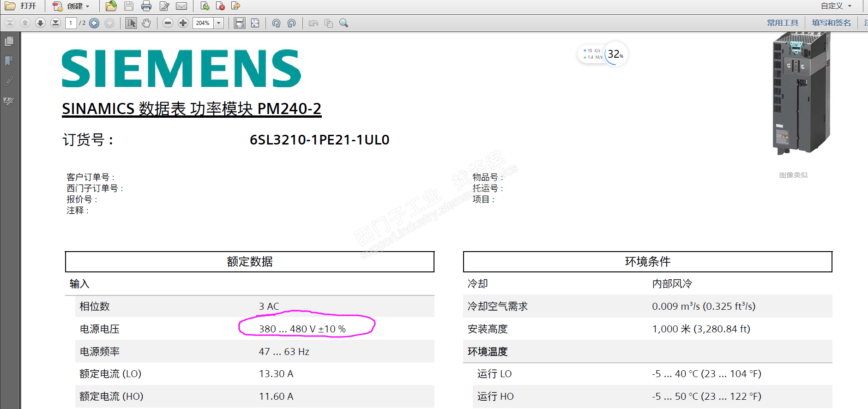The height and width of the screenshot is (409, 868).
Task: Click the 打开 (Open) button
Action: coord(21,6)
